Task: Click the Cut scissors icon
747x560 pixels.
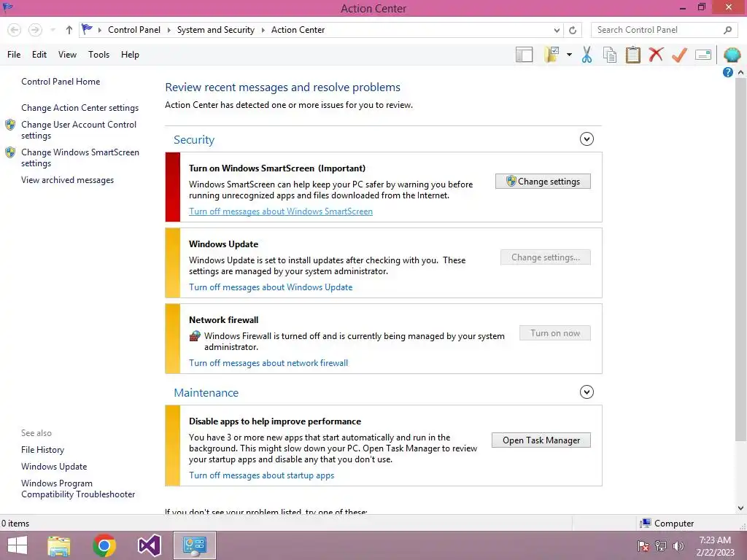Action: [587, 55]
